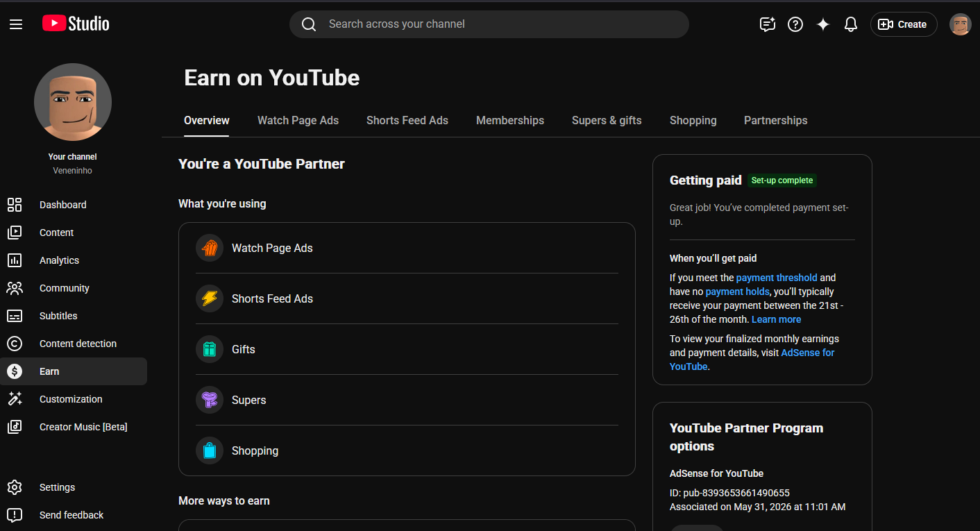Image resolution: width=980 pixels, height=531 pixels.
Task: Click the AdSense ID pub-8393653661490655
Action: tap(729, 493)
